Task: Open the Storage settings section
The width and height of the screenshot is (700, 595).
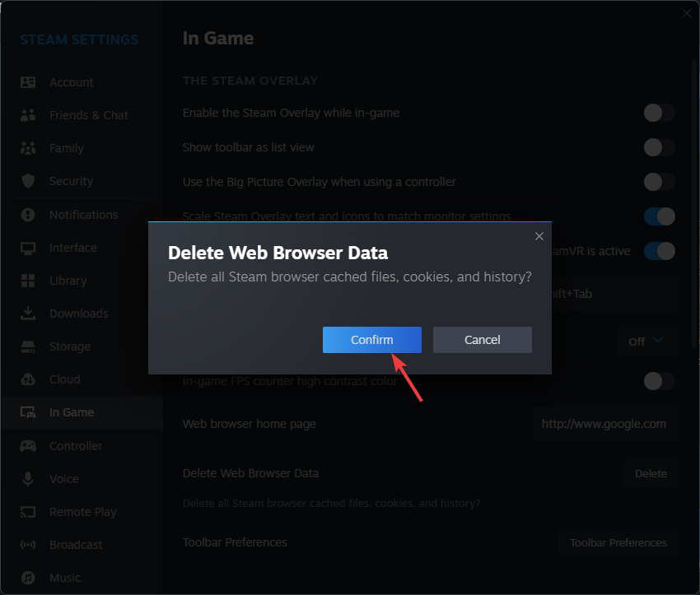Action: (x=82, y=346)
